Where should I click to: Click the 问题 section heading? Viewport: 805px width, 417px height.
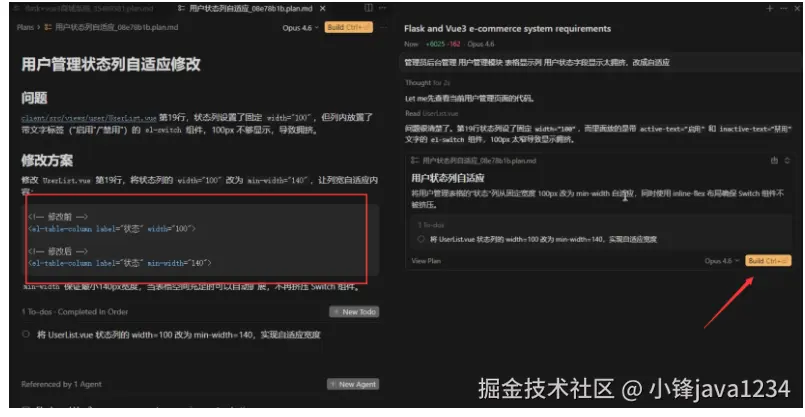(x=34, y=98)
